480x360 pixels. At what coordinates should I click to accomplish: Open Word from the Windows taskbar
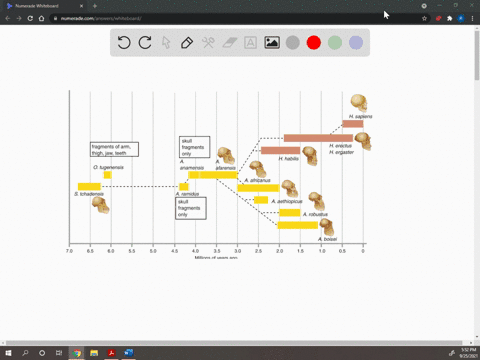pyautogui.click(x=129, y=353)
